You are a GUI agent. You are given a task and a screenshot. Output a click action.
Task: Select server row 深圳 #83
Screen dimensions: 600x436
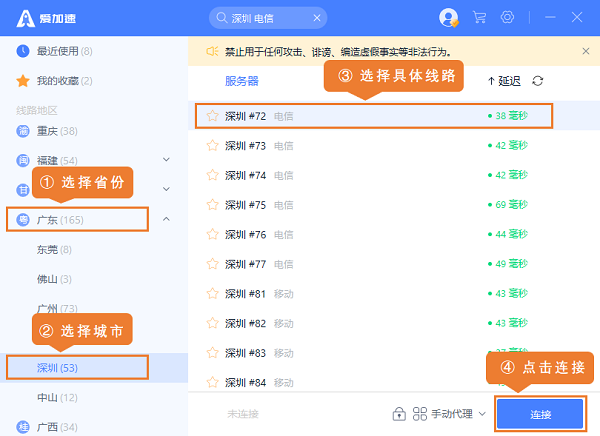394,353
